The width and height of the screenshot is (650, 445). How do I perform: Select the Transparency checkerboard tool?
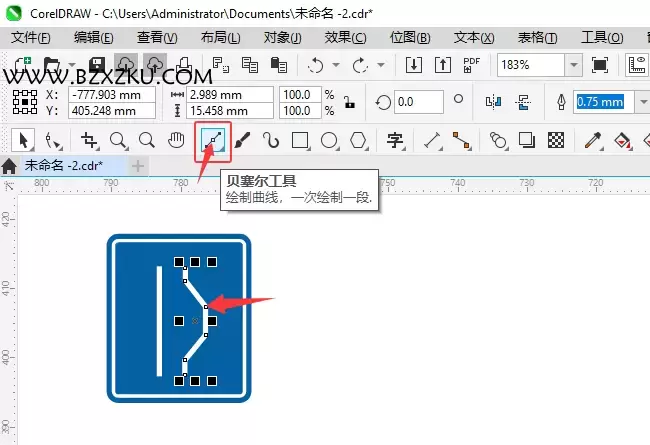coord(556,140)
